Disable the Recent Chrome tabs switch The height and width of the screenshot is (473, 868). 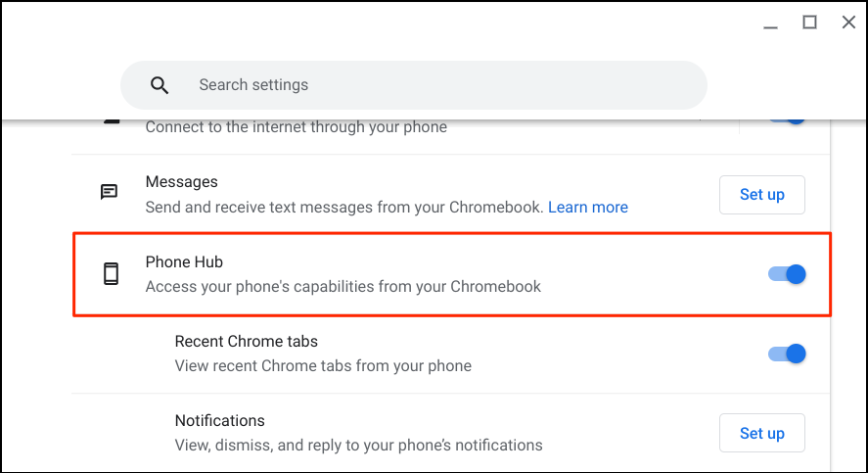coord(787,354)
